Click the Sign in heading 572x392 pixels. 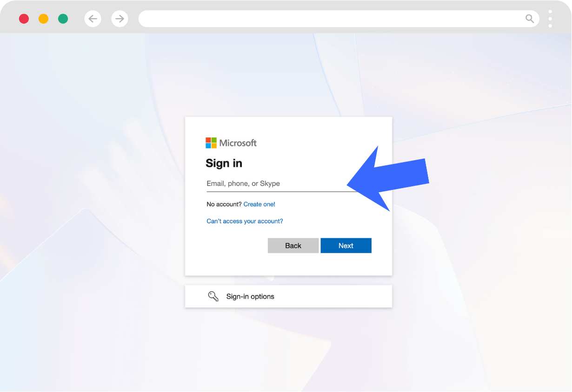click(224, 163)
